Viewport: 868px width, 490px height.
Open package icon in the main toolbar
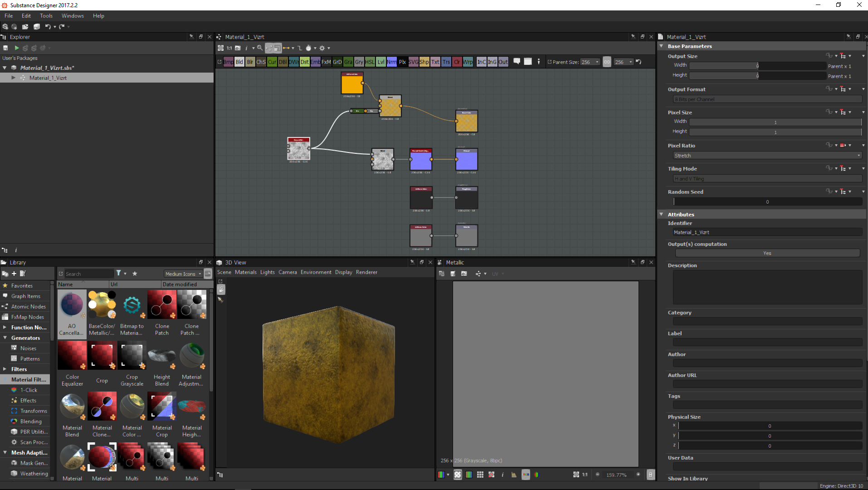click(x=25, y=27)
